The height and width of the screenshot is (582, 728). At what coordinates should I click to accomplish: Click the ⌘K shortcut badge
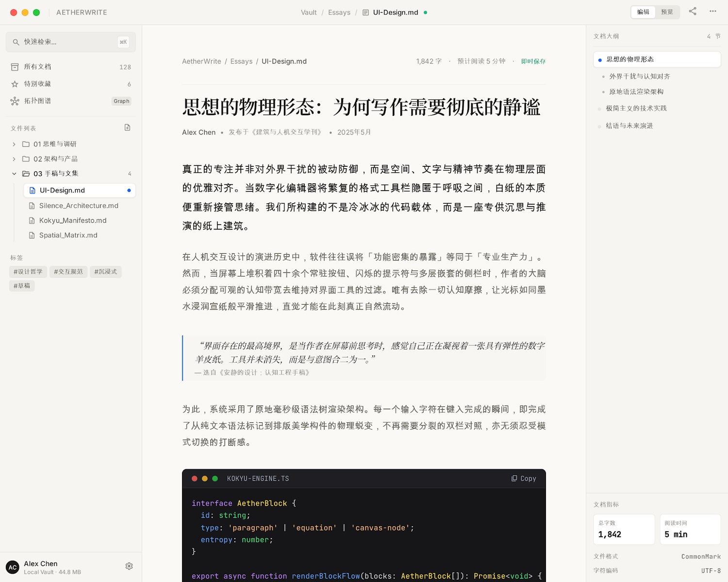(123, 42)
